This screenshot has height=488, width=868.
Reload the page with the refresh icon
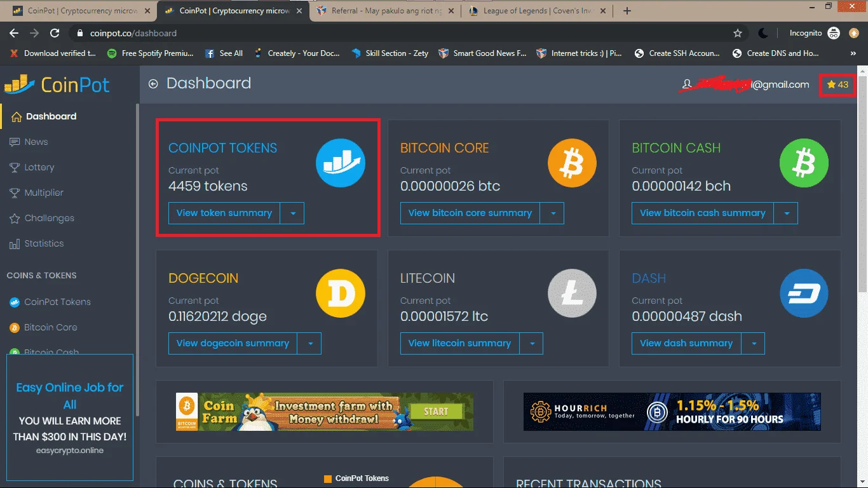[55, 33]
